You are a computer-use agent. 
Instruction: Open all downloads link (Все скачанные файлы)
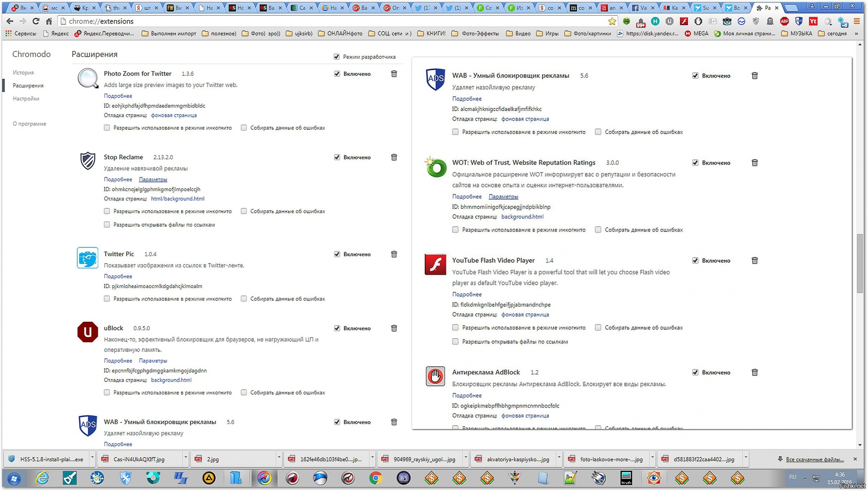pos(815,459)
